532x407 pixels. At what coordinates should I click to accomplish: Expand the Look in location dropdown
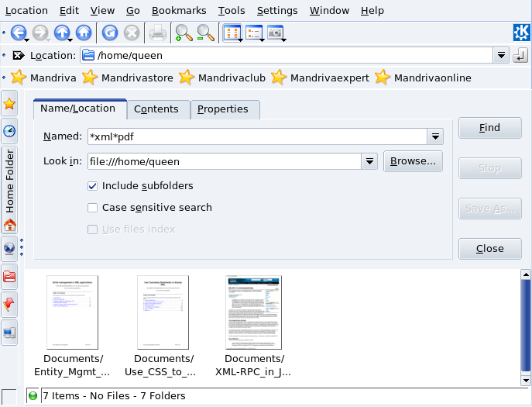tap(369, 162)
